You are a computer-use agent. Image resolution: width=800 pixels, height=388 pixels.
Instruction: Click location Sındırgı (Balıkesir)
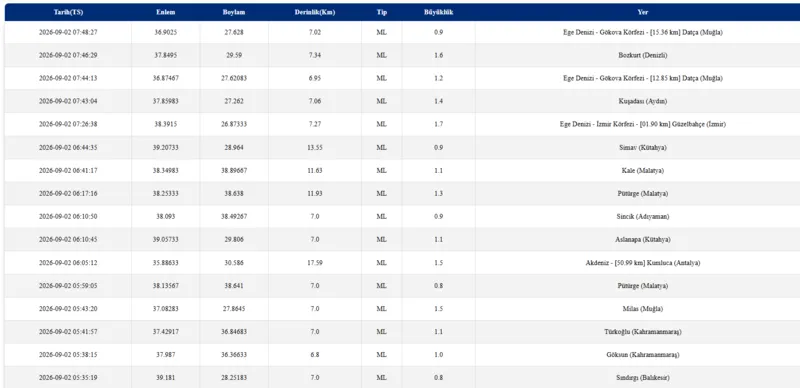(642, 378)
